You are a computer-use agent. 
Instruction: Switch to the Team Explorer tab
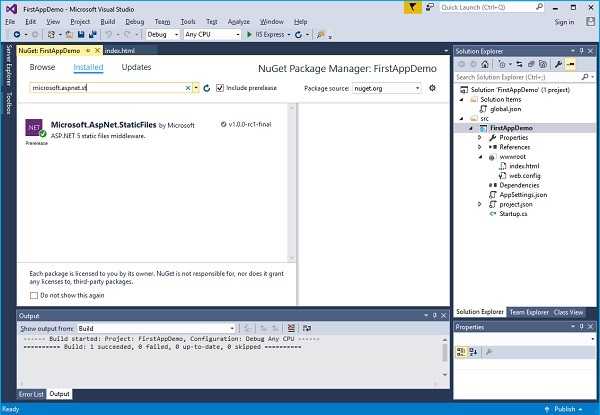529,312
